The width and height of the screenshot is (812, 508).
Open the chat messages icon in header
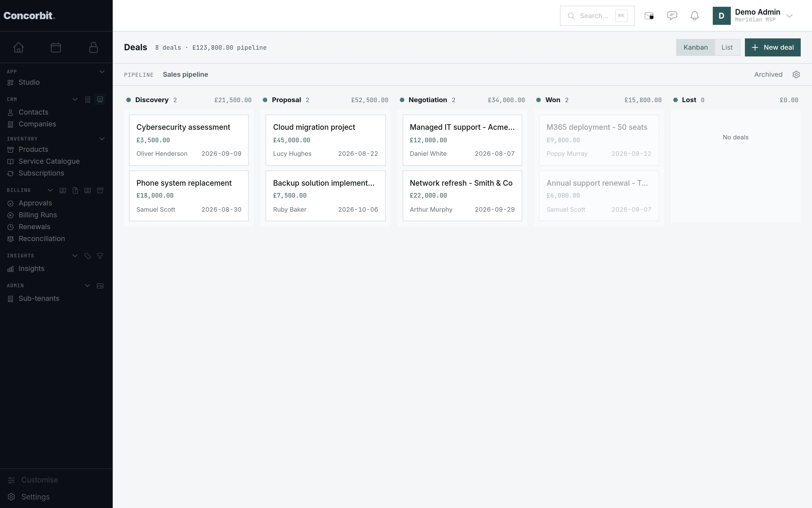(x=672, y=16)
